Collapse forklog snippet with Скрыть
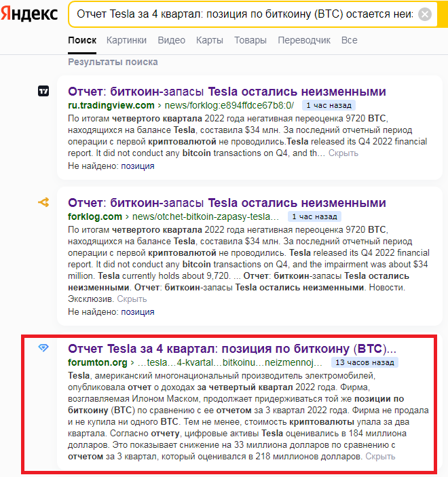Viewport: 448px width, 477px height. [x=132, y=299]
